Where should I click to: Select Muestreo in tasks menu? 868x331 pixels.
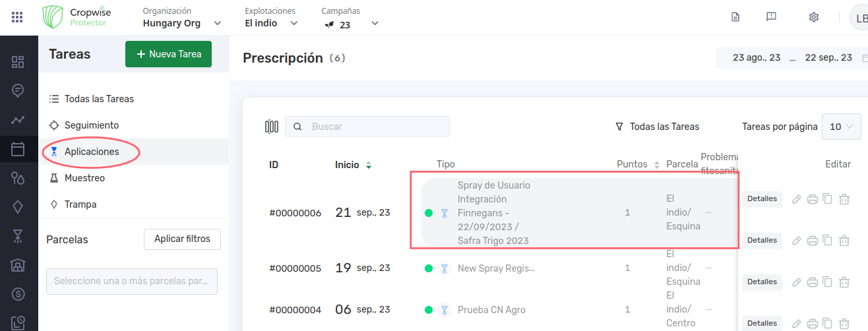pyautogui.click(x=84, y=178)
